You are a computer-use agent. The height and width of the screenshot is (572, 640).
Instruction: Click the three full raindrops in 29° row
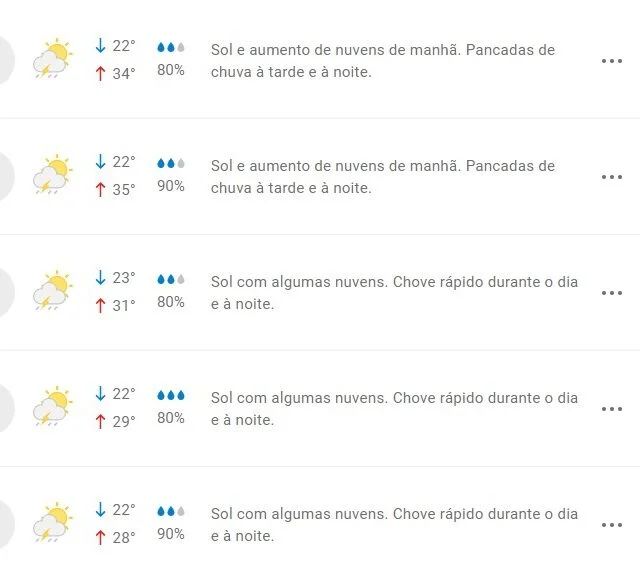171,395
